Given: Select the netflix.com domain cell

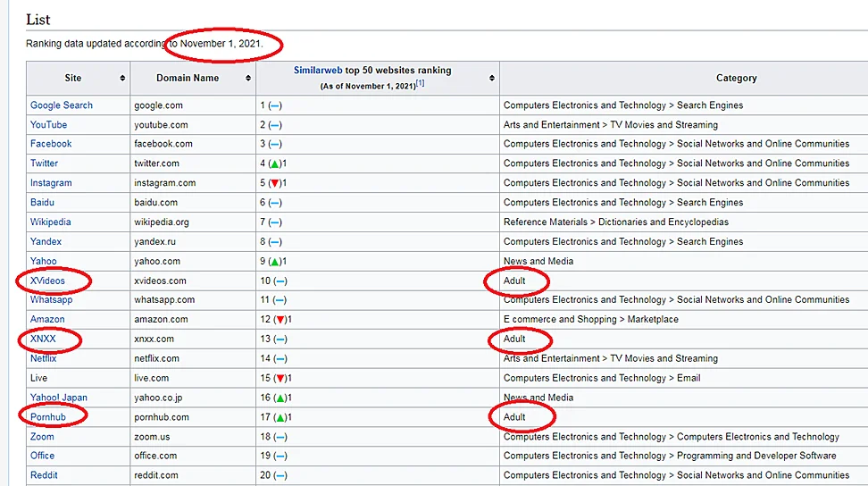Looking at the screenshot, I should click(193, 358).
